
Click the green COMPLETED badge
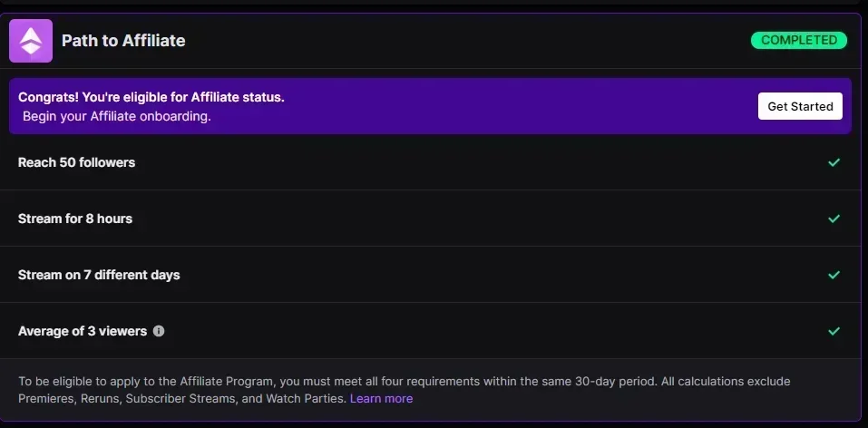tap(799, 41)
